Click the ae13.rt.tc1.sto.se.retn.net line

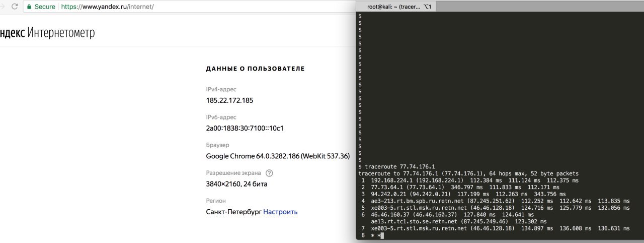tap(458, 221)
